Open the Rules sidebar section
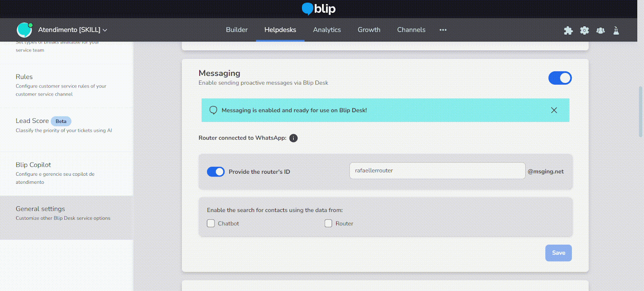Screen dimensions: 644x291 tap(66, 85)
